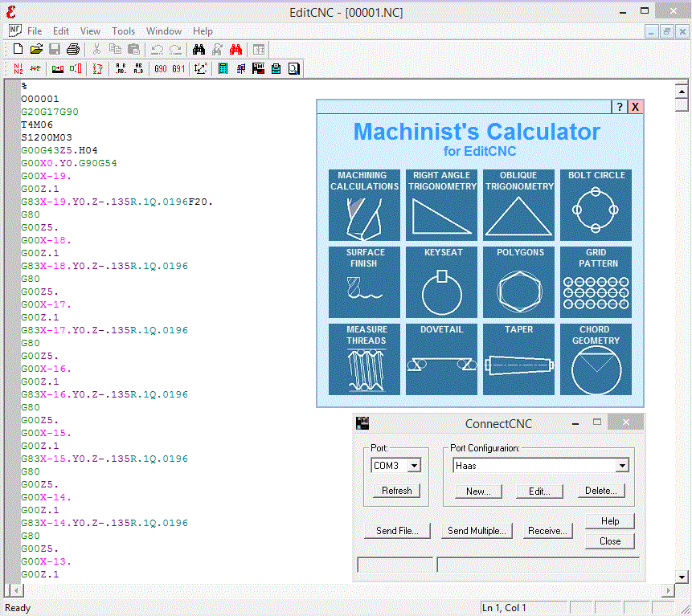Click the N1/N2 renumber lines icon
Viewport: 692px width, 616px height.
point(17,68)
